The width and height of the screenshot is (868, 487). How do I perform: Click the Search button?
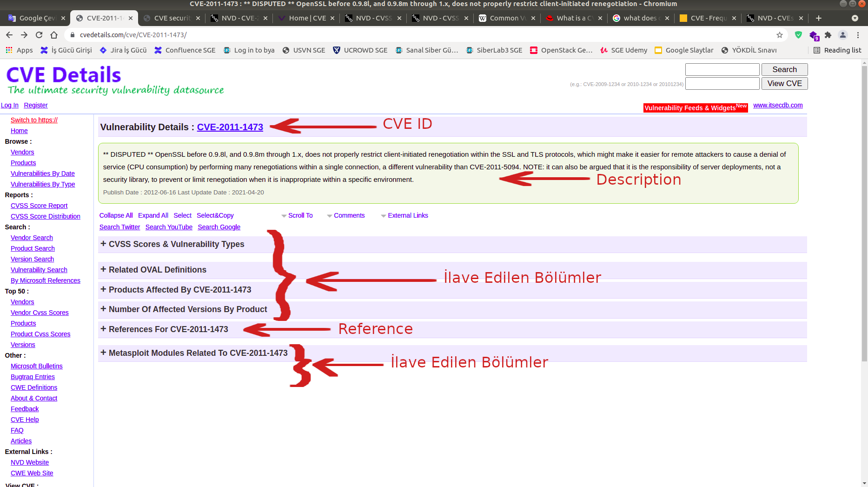(x=784, y=69)
